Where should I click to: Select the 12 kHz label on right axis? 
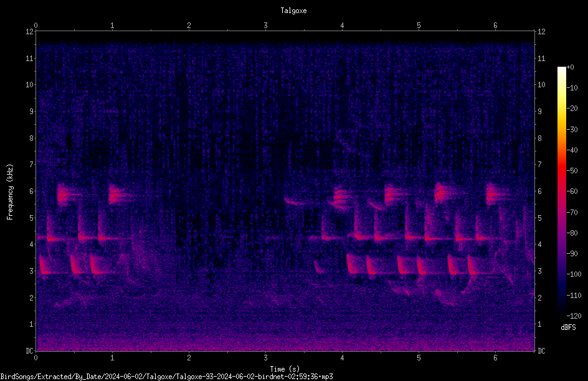[x=541, y=32]
